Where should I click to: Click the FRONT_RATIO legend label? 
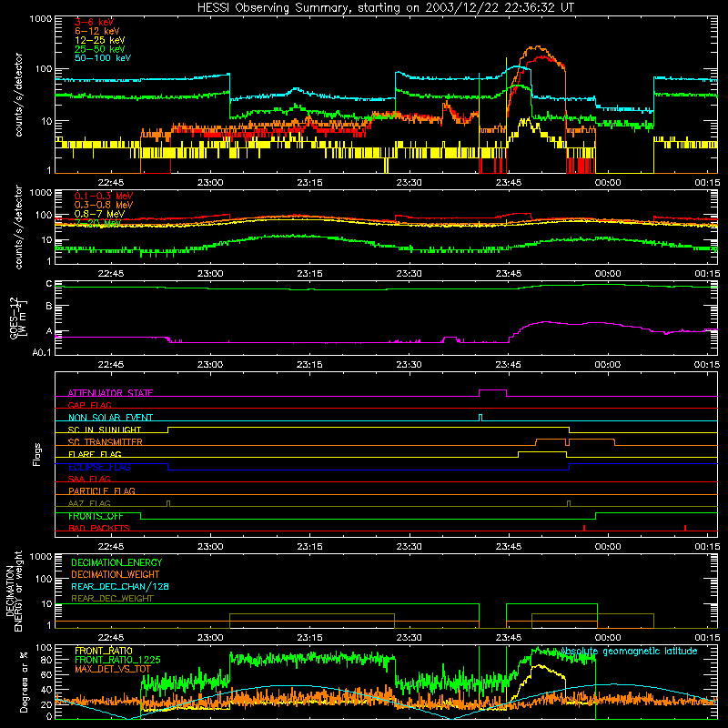(x=104, y=651)
